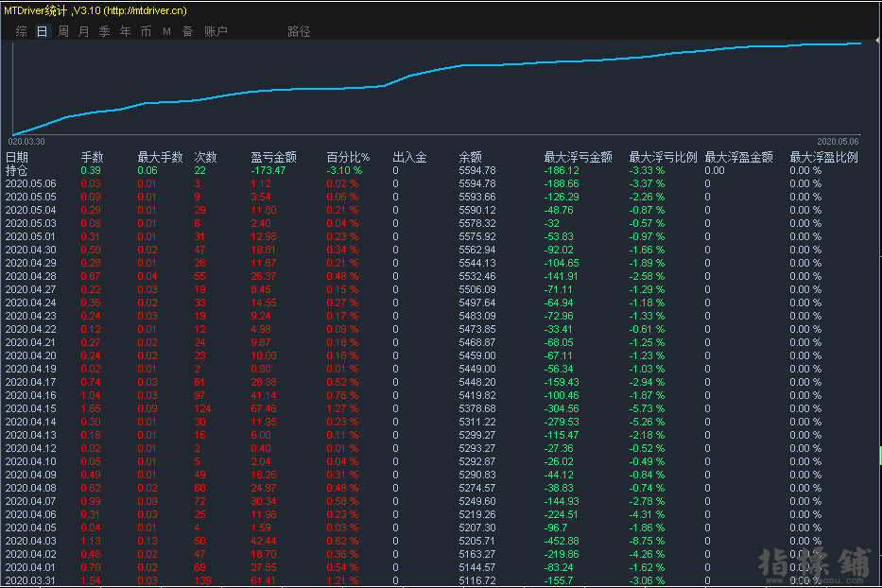The image size is (882, 588).
Task: Click the 最大浮盈金额 column header
Action: click(x=739, y=158)
